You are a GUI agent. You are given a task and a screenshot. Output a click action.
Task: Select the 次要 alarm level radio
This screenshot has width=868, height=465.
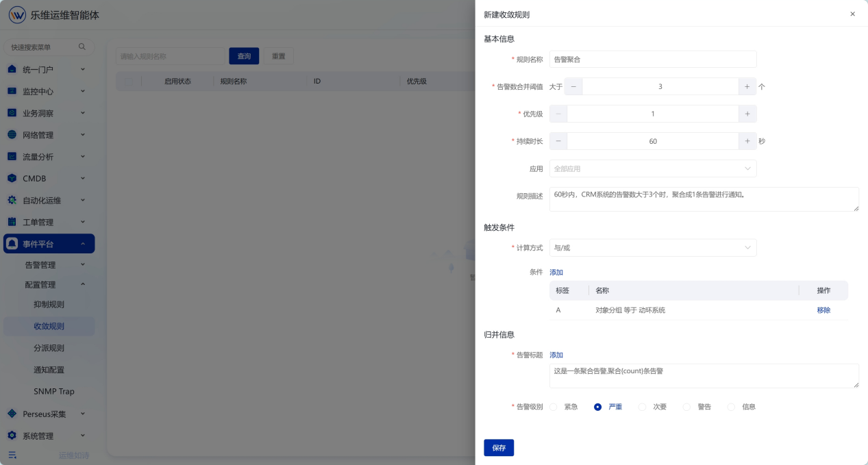pos(642,407)
